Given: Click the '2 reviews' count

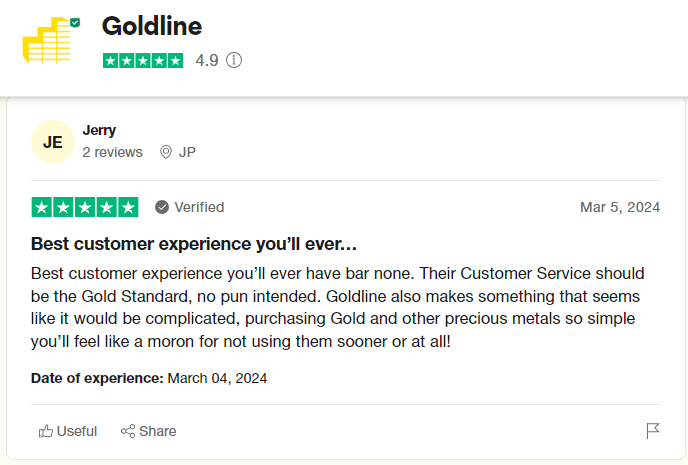Looking at the screenshot, I should click(x=112, y=152).
